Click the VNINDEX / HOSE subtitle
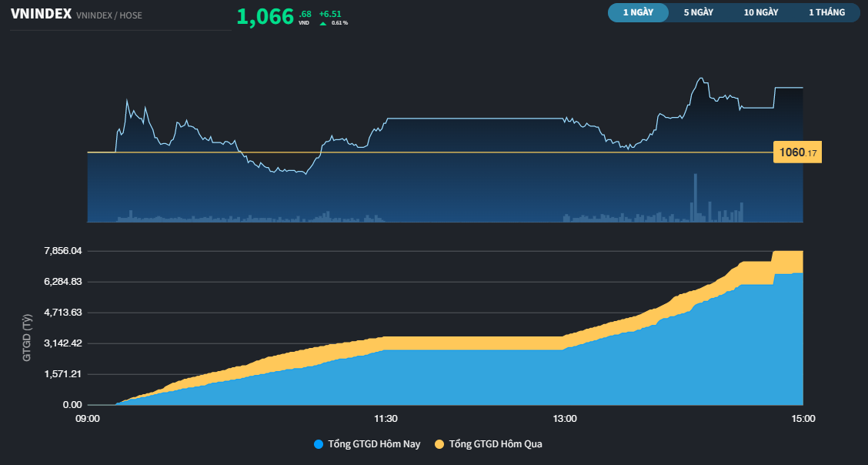The height and width of the screenshot is (465, 868). pyautogui.click(x=108, y=14)
